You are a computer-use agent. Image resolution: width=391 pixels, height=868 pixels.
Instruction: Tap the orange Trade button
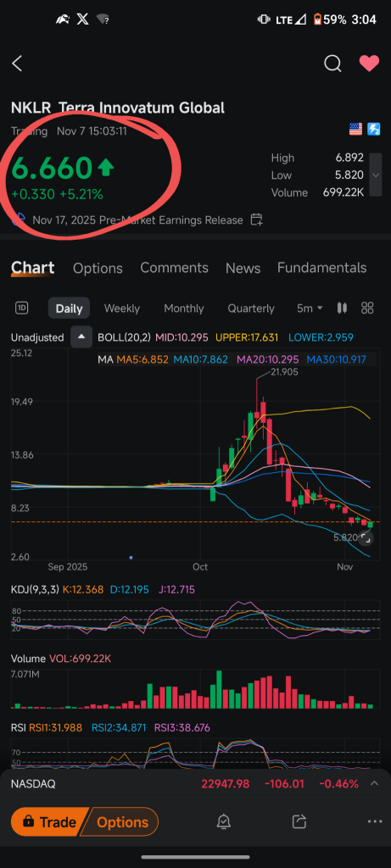coord(48,822)
